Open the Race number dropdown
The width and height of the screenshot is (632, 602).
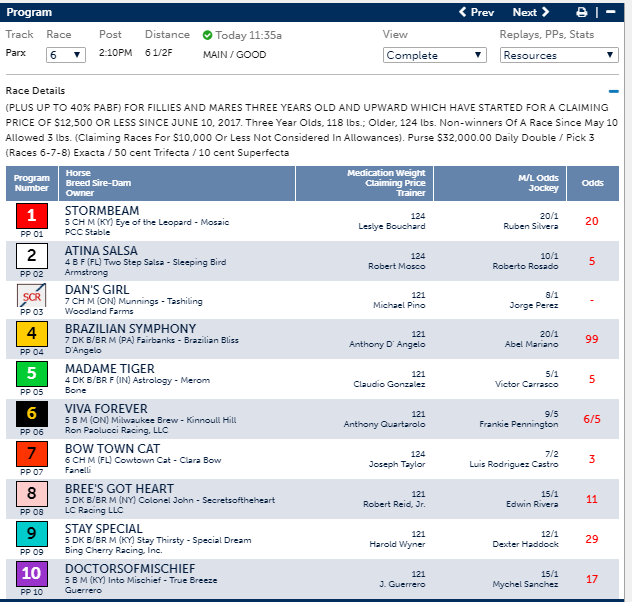pos(65,55)
